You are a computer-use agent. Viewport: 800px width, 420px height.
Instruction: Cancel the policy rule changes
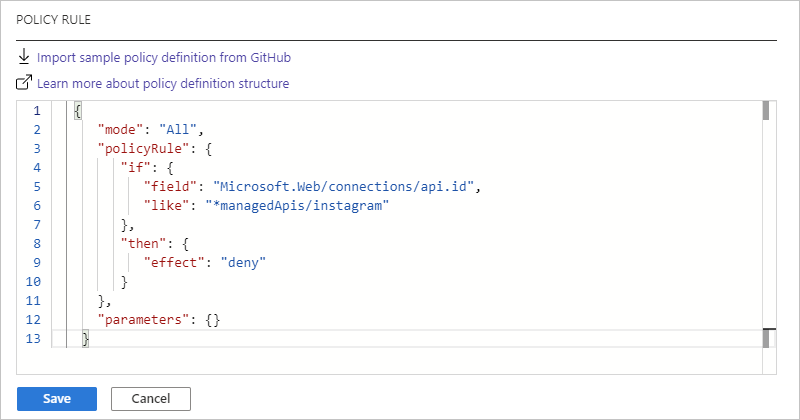150,398
